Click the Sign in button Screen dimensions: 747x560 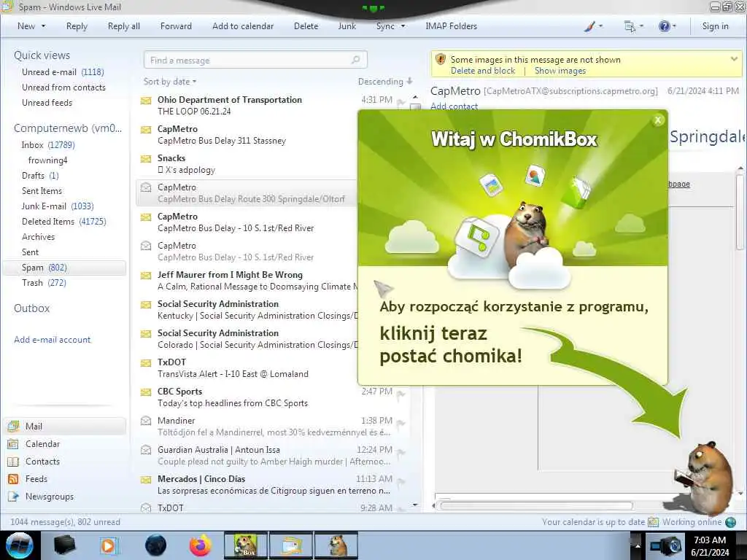715,26
